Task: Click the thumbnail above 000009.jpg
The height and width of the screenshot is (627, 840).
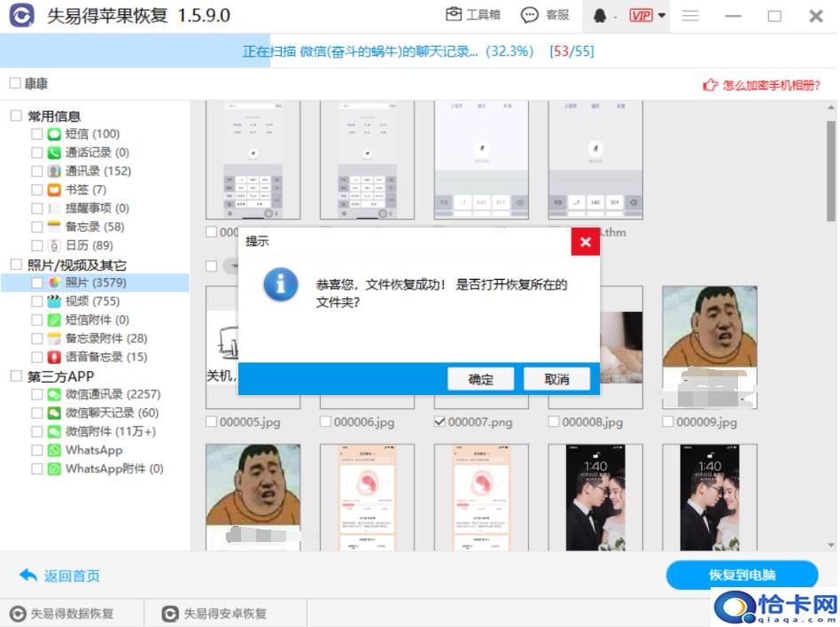Action: 709,347
